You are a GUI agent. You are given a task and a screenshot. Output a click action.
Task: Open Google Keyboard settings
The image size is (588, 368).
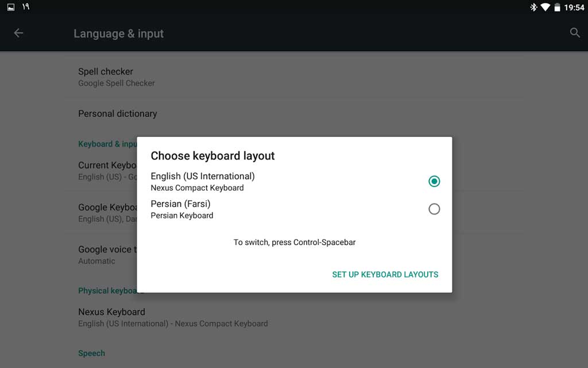107,213
